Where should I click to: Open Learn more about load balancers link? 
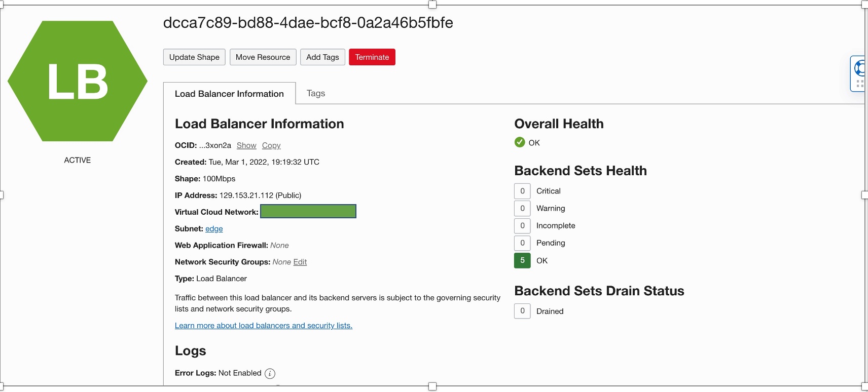tap(264, 326)
